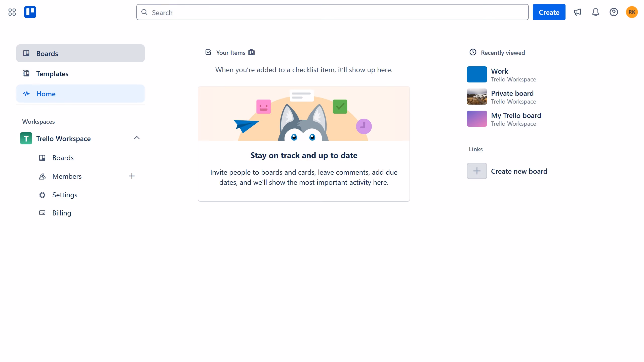Click the Billing card icon

coord(42,213)
